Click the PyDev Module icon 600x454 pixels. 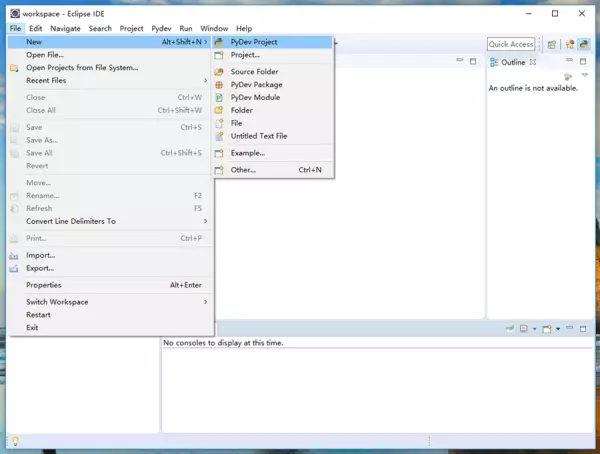(219, 98)
